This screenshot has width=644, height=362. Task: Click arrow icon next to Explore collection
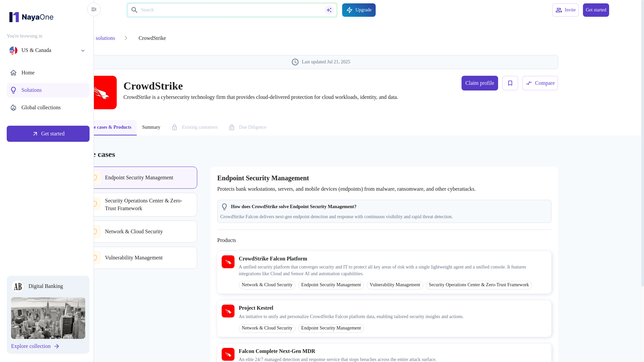click(x=57, y=346)
